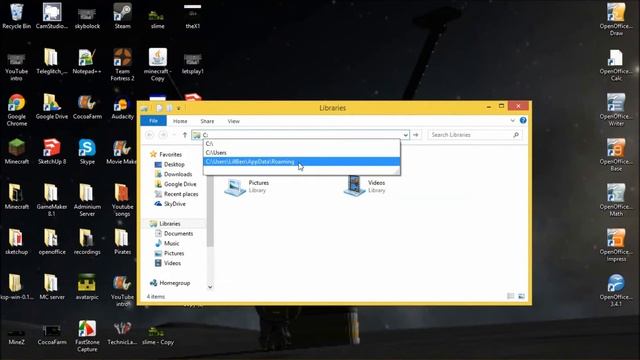Open Google Drive in Explorer's navigation pane
The image size is (640, 360).
click(176, 184)
